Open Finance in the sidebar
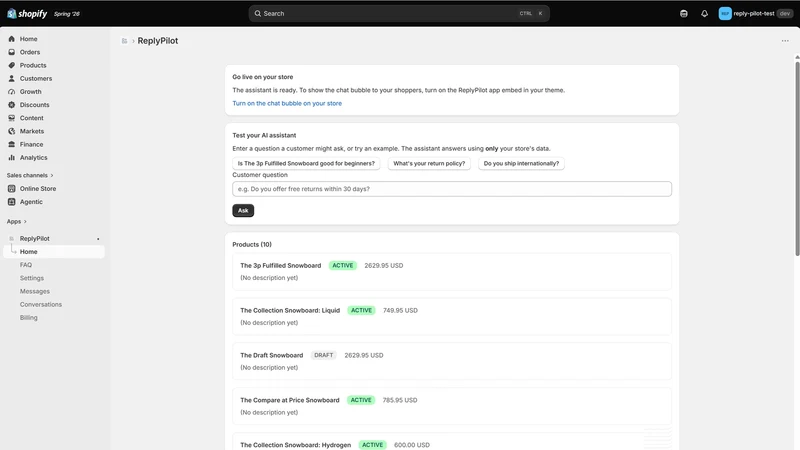The width and height of the screenshot is (800, 450). (32, 144)
